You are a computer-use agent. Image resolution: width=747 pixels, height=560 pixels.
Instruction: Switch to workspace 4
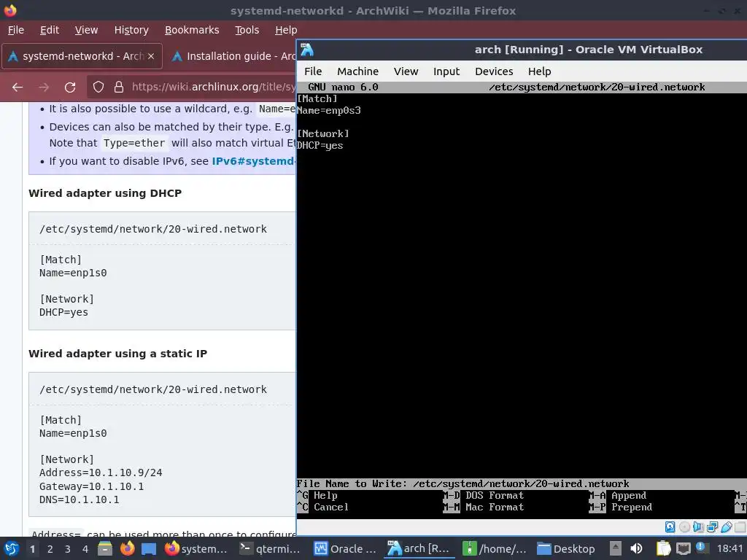85,549
